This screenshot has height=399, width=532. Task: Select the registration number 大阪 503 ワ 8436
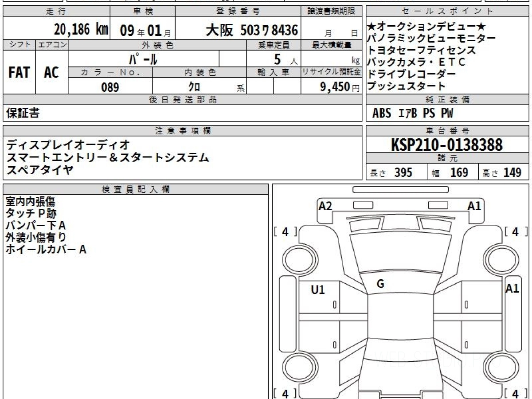251,30
